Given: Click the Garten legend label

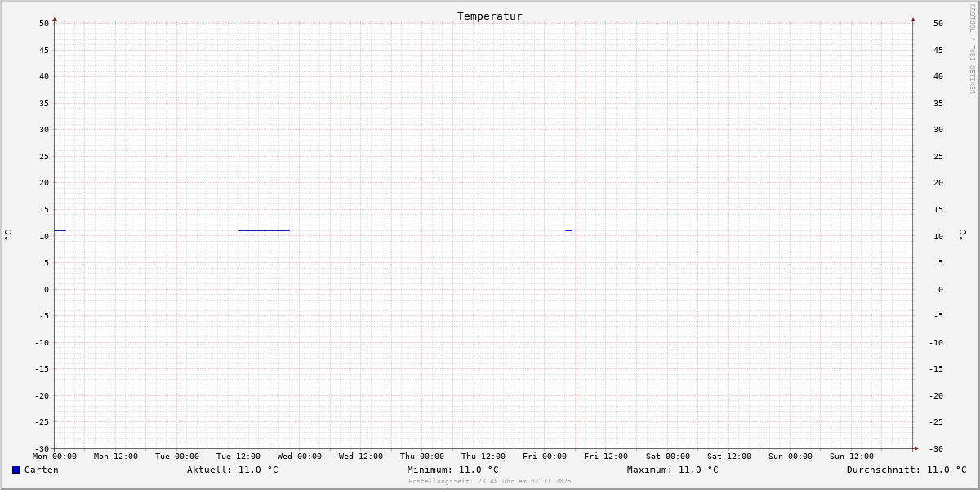Looking at the screenshot, I should (41, 470).
